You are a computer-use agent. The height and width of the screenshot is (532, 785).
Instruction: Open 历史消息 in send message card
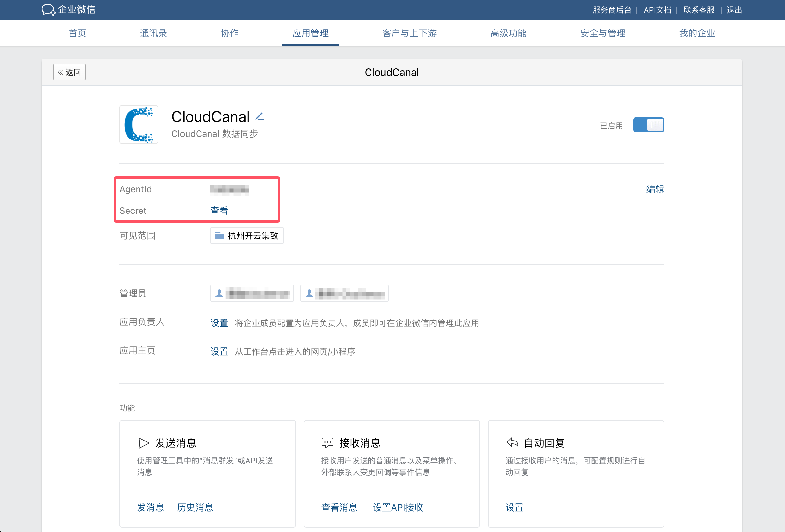(195, 507)
